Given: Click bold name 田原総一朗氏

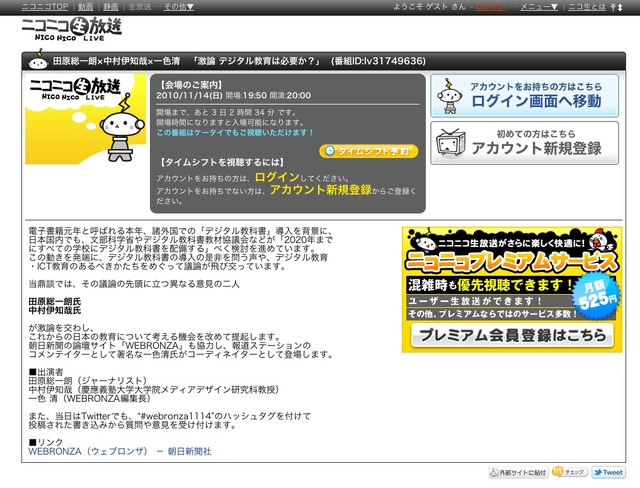Looking at the screenshot, I should 55,302.
